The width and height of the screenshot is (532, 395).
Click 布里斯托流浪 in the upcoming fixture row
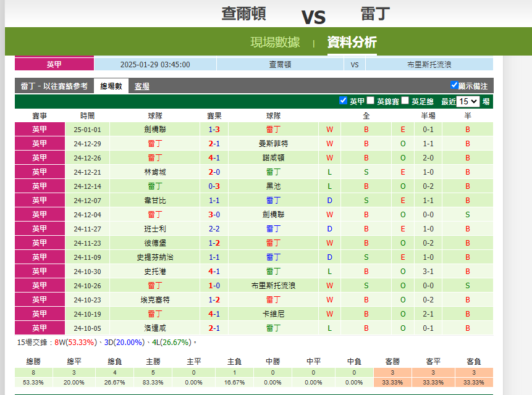tap(429, 65)
